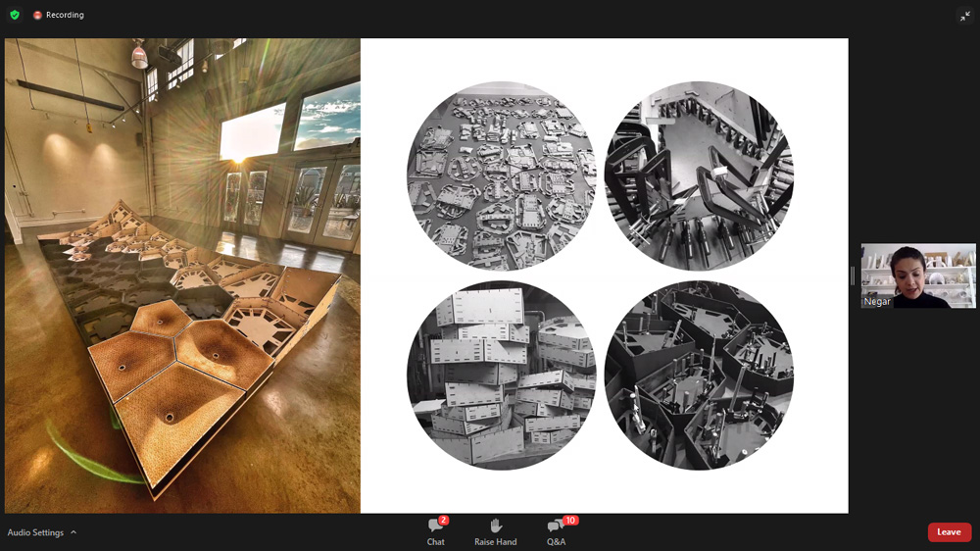
Task: Open the Chat panel
Action: pyautogui.click(x=436, y=531)
